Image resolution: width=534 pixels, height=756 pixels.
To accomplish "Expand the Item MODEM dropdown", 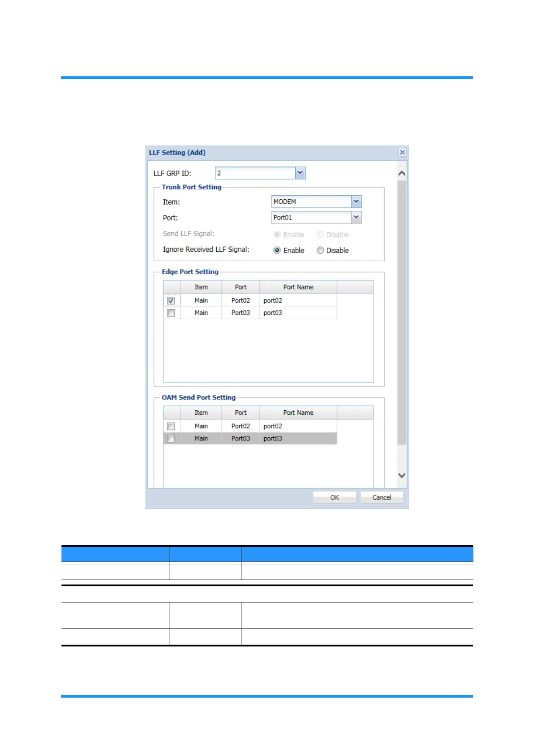I will point(356,202).
